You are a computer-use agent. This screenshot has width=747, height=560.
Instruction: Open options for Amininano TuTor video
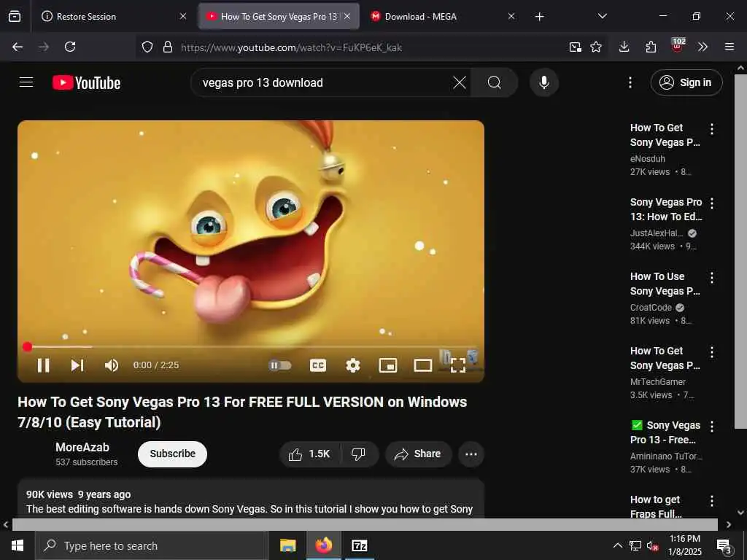(x=712, y=427)
